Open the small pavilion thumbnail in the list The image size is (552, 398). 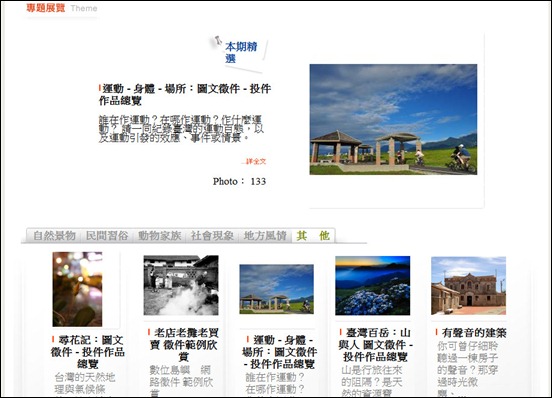(276, 289)
